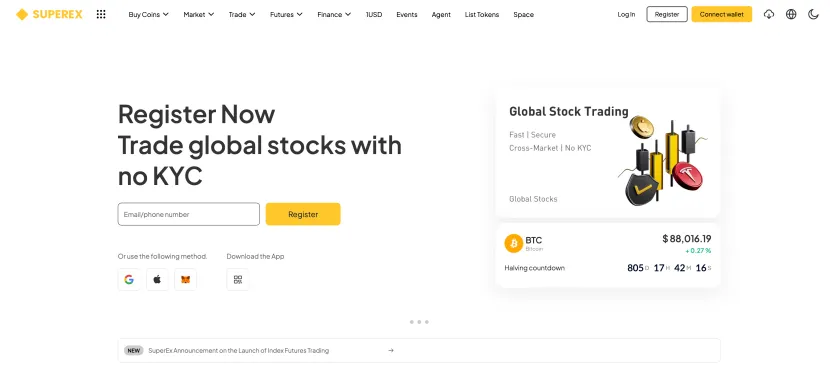Open the Bitcoin BTC coin icon

513,243
